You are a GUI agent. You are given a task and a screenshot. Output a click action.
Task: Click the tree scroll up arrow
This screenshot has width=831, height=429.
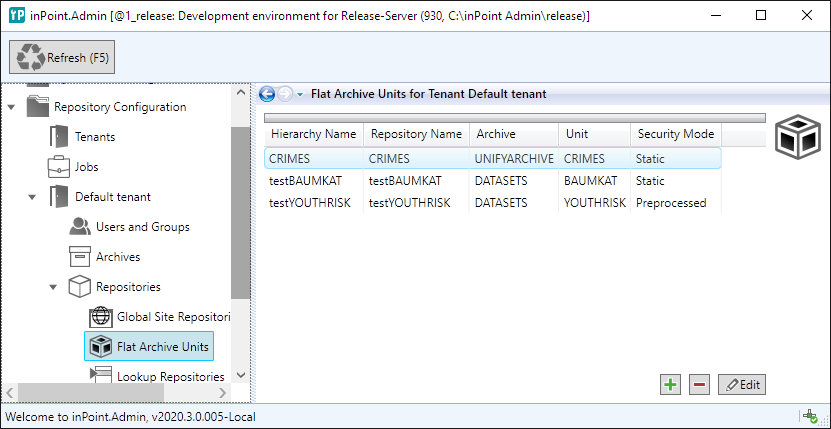pos(241,92)
